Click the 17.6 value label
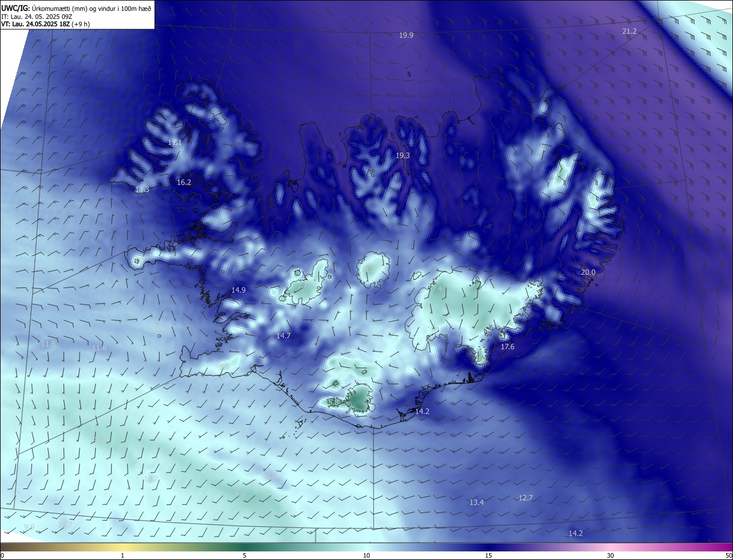733x560 pixels. coord(507,347)
